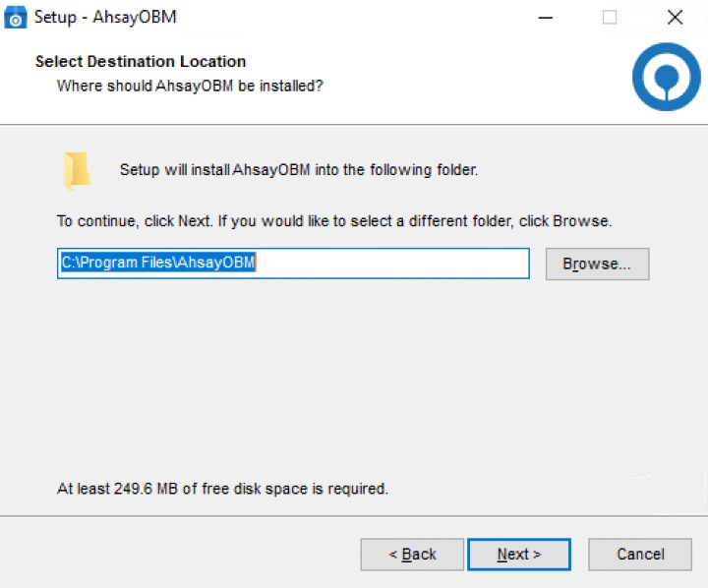Proceed with the Next button
This screenshot has width=708, height=588.
(518, 555)
